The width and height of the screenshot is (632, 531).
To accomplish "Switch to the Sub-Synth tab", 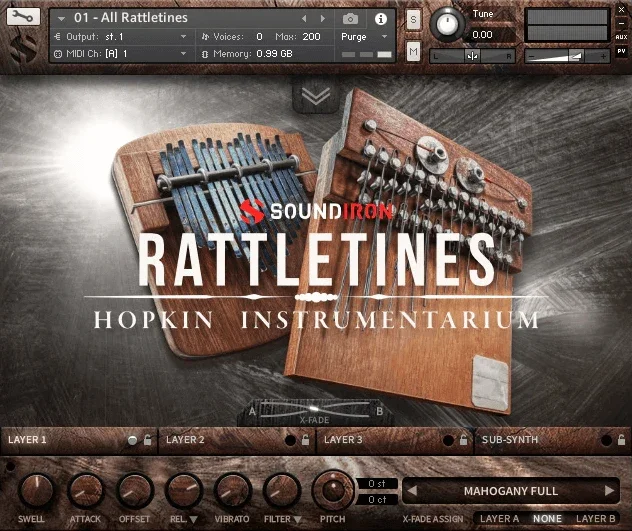I will pos(553,440).
